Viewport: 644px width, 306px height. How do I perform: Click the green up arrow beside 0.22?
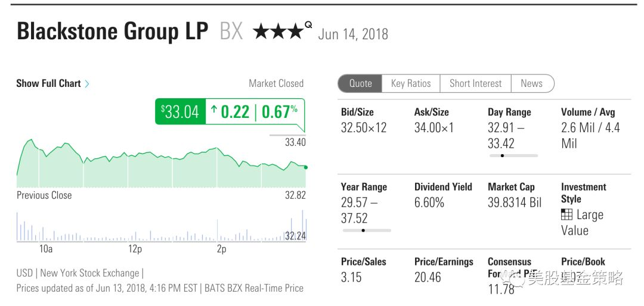point(214,110)
